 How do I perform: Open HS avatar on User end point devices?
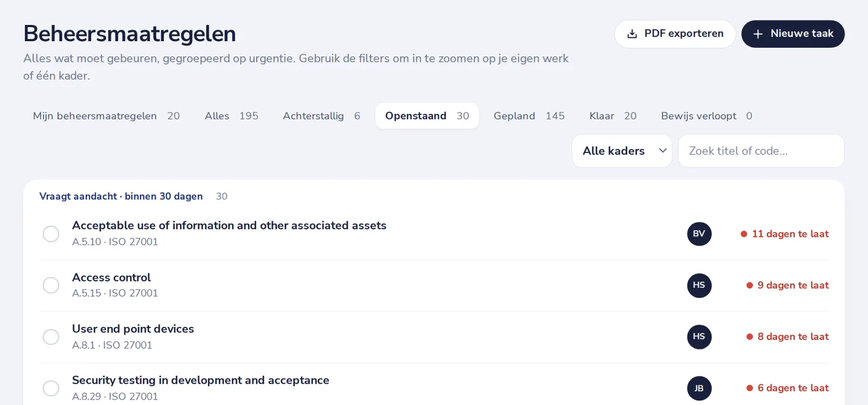pos(699,337)
